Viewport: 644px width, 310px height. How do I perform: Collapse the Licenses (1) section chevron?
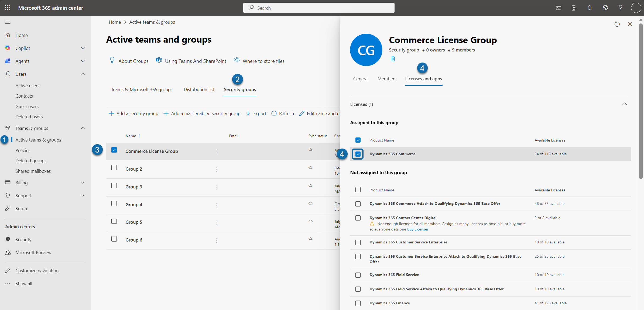pos(625,104)
